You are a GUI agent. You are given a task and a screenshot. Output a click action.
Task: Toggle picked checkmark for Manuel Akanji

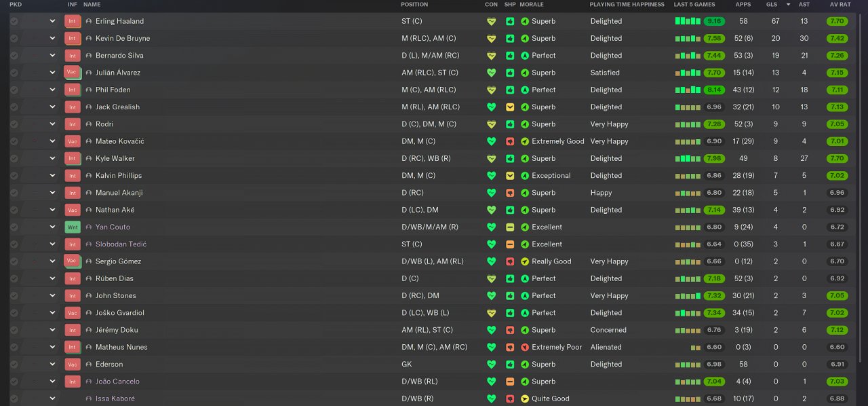coord(14,193)
